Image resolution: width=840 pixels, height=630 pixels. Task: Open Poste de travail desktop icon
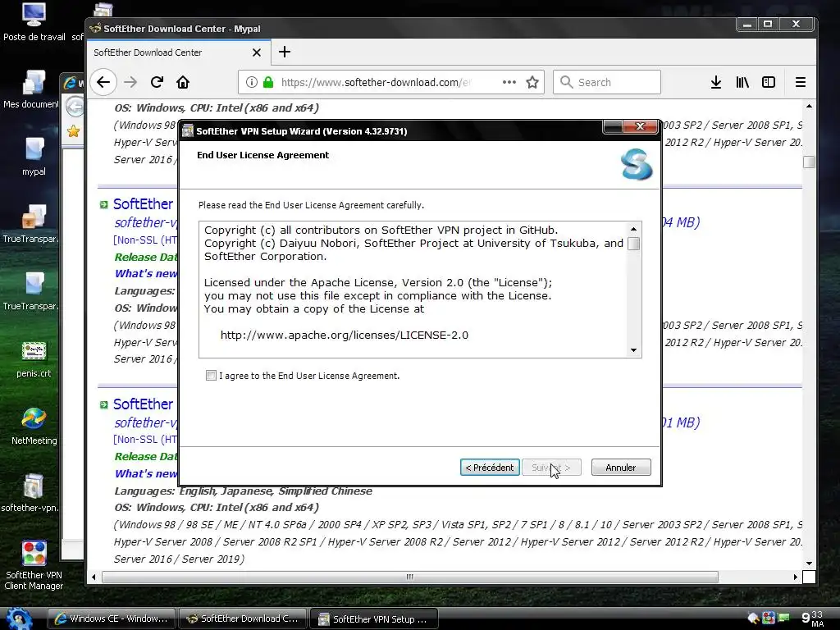click(x=34, y=22)
